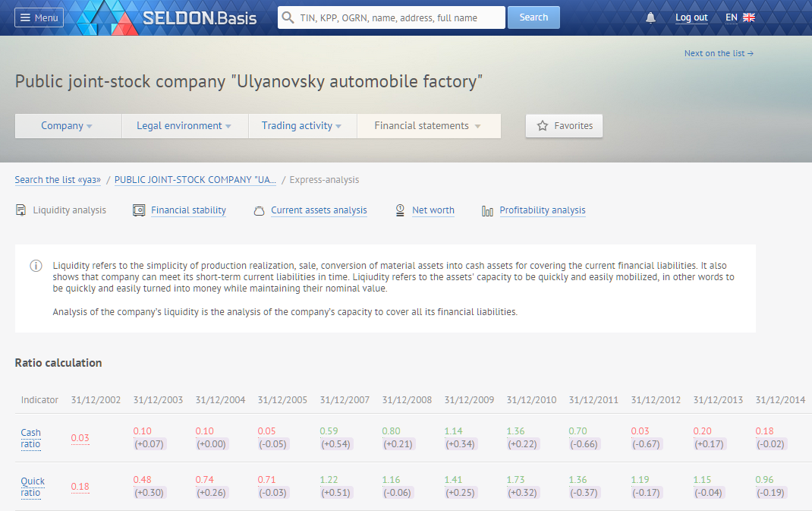
Task: Click Quick ratio change (+0.30)
Action: pyautogui.click(x=149, y=493)
